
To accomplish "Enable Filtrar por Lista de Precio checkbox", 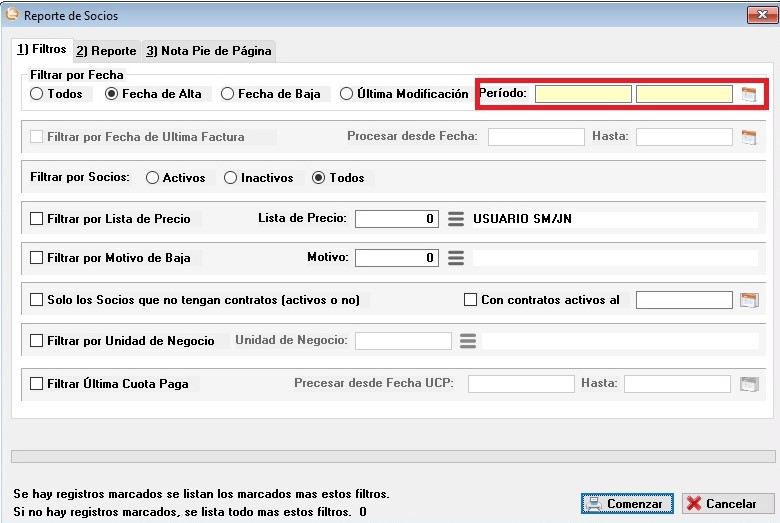I will [x=37, y=219].
